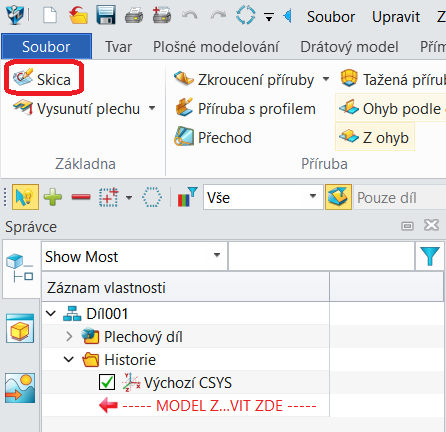Toggle the pick cursor lightbulb tool
The width and height of the screenshot is (446, 432).
coord(25,197)
